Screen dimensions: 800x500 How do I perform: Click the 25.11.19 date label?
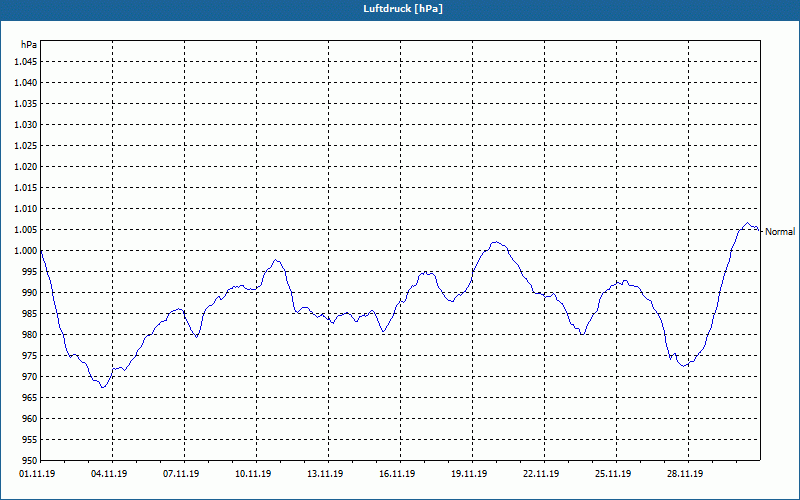[x=613, y=474]
